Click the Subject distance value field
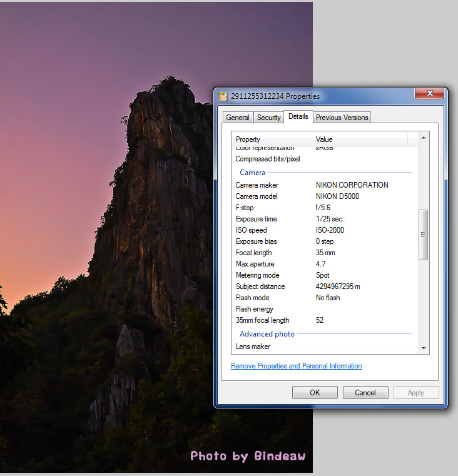The image size is (458, 476). [337, 286]
